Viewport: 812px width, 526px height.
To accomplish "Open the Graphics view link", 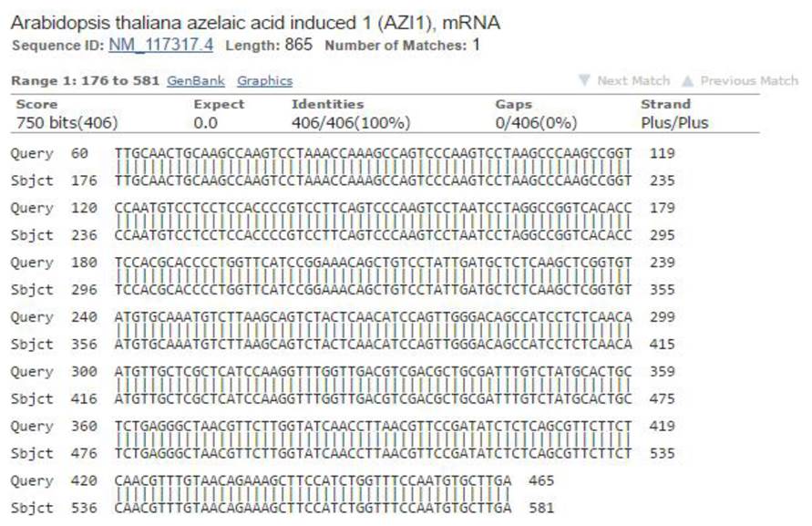I will 264,81.
